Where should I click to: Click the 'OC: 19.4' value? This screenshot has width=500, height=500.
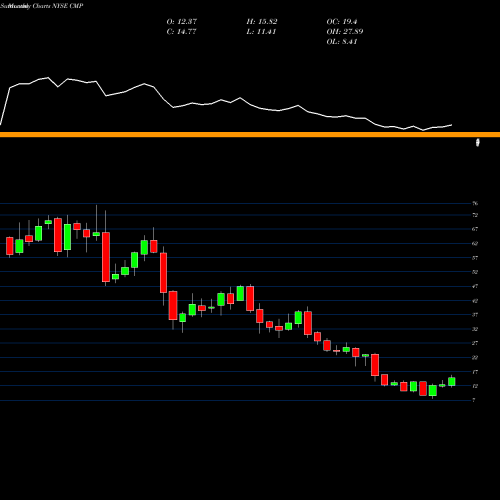click(342, 22)
